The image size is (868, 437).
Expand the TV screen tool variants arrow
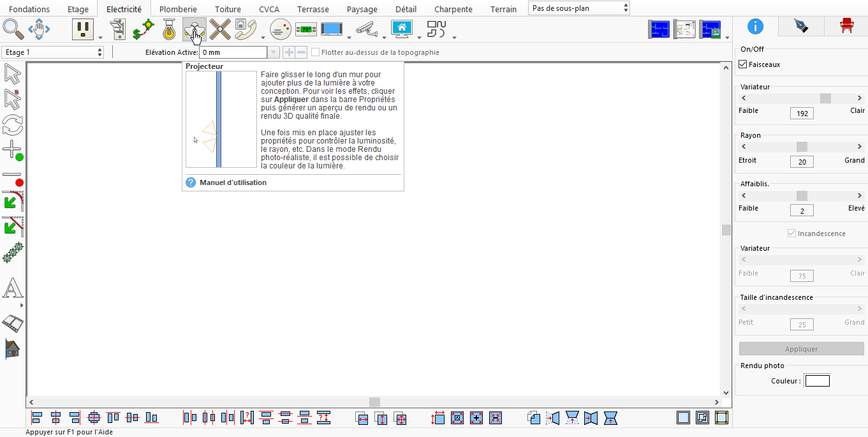[x=349, y=36]
